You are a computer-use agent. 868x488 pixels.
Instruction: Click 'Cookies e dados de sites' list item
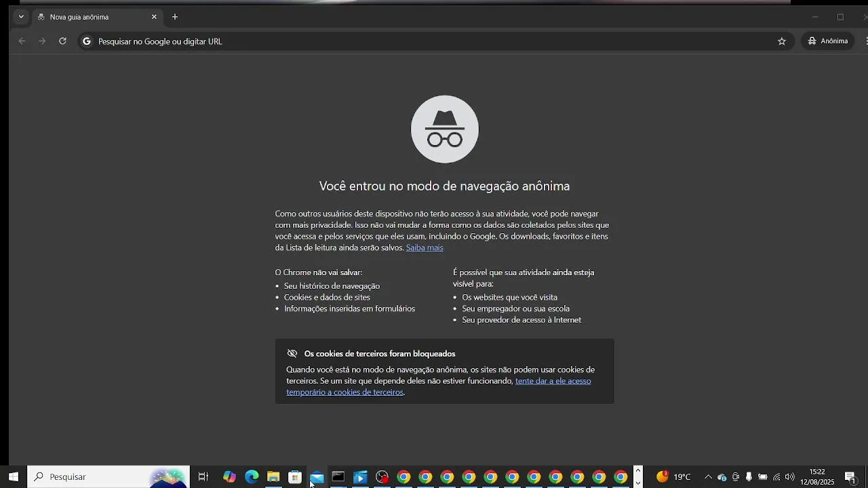327,298
